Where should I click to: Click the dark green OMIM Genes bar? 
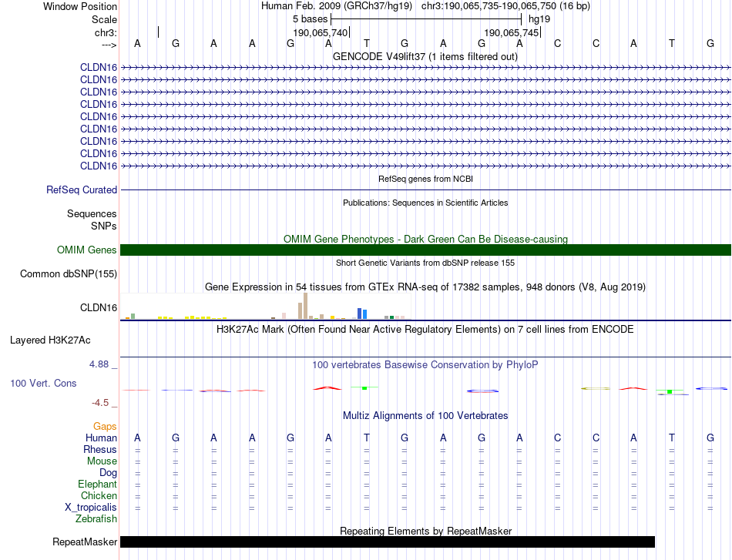[x=425, y=250]
